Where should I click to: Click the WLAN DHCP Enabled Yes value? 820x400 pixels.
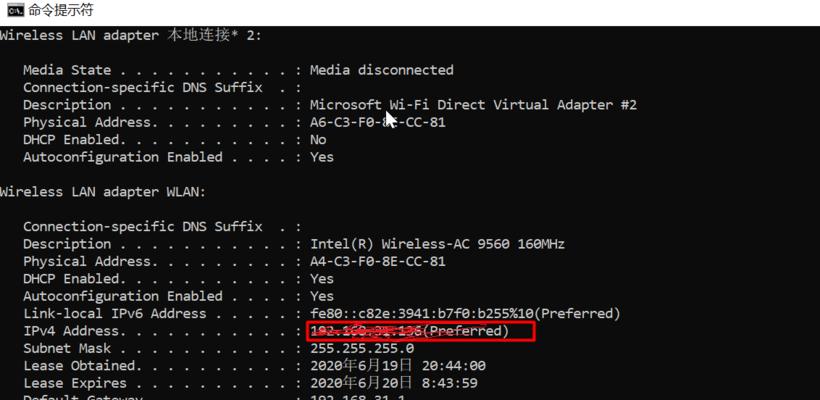[322, 279]
